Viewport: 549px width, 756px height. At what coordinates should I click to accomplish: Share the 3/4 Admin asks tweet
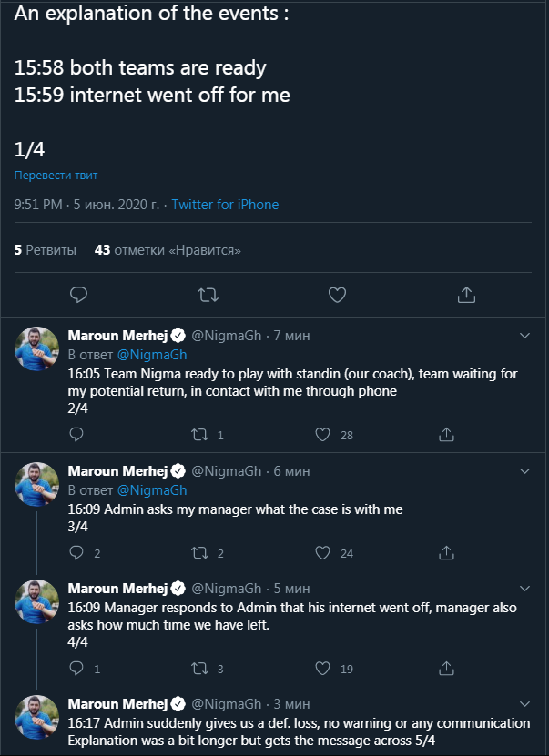[446, 552]
